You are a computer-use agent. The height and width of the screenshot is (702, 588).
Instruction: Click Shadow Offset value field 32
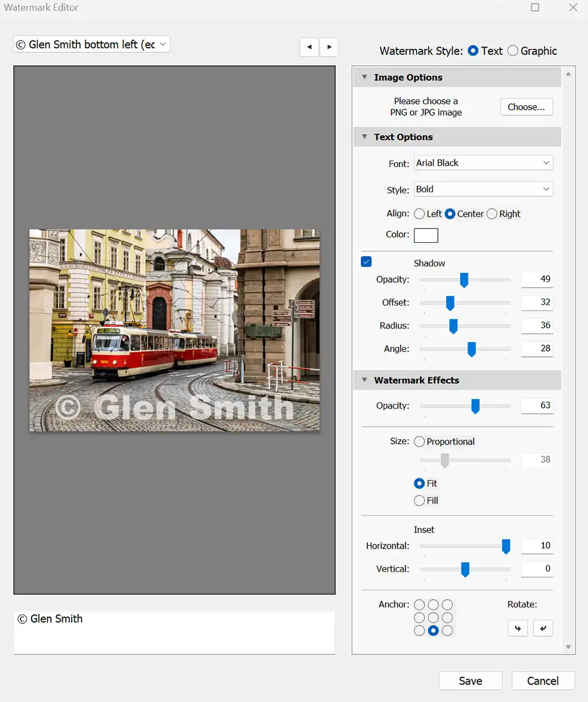(x=537, y=302)
